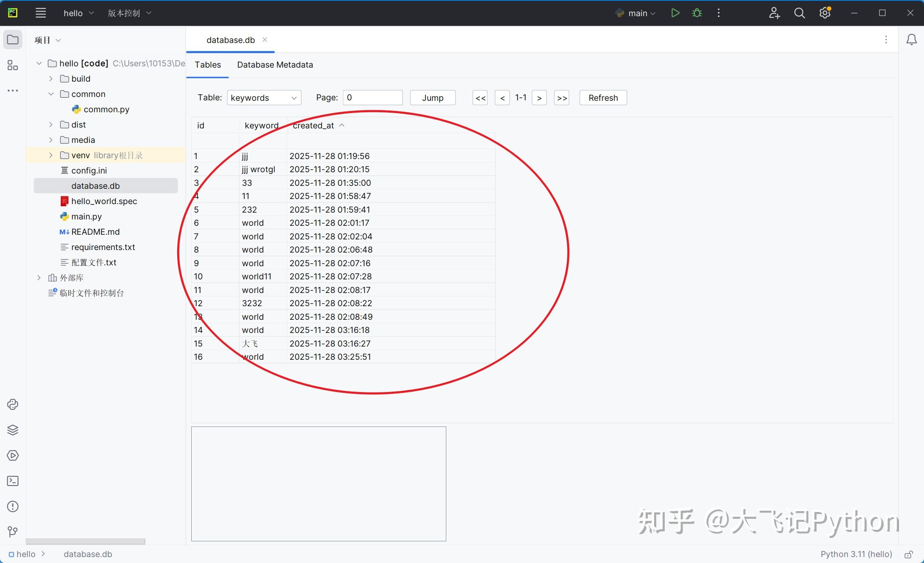This screenshot has width=924, height=563.
Task: Expand the dist folder
Action: pos(51,124)
